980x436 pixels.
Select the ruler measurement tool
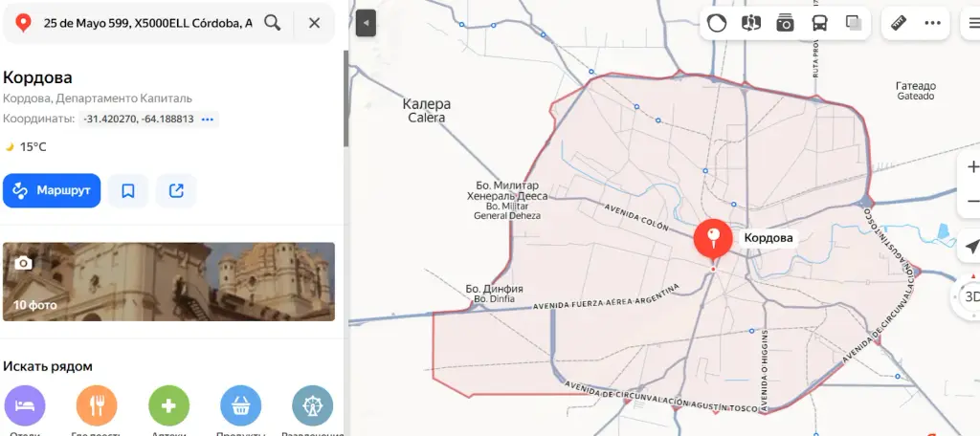pos(899,23)
